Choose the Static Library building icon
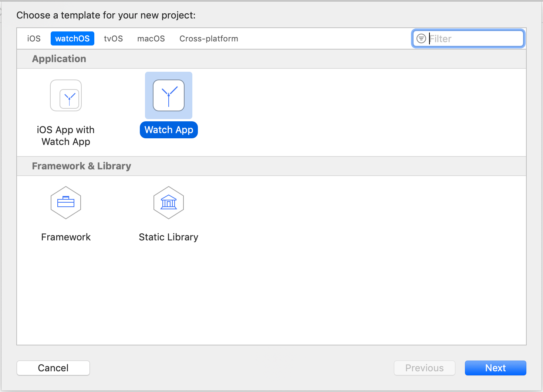The image size is (543, 392). [169, 203]
